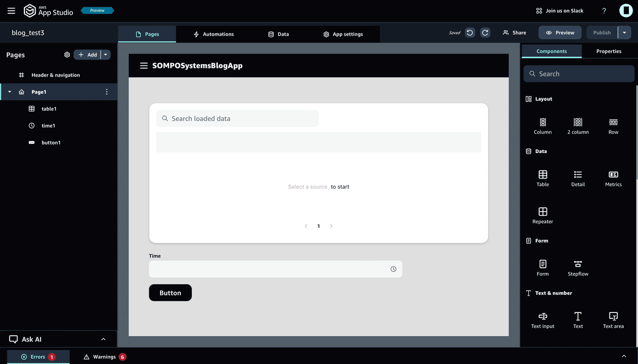Switch to the Properties panel tab
638x364 pixels.
click(x=608, y=51)
